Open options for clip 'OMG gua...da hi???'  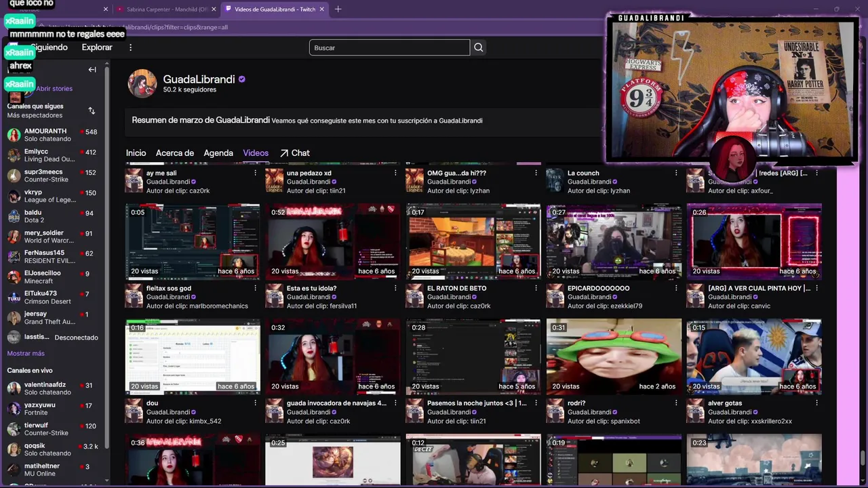536,174
